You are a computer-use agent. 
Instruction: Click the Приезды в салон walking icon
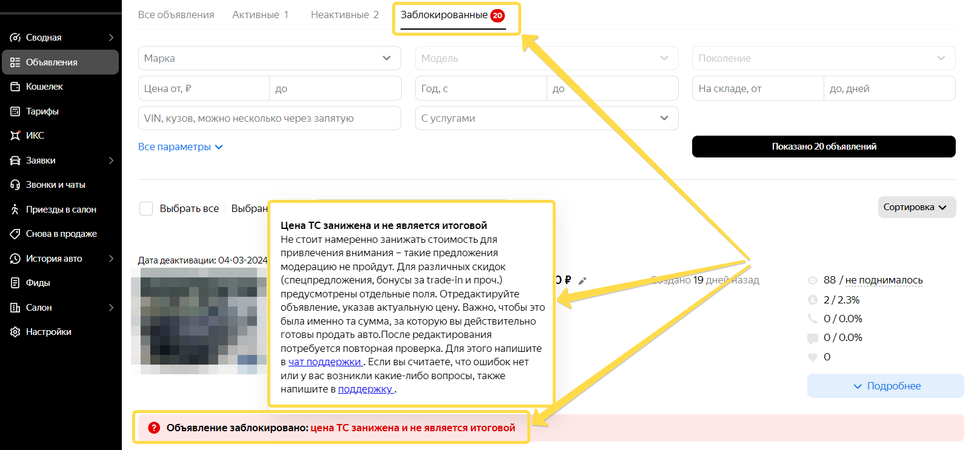(15, 210)
